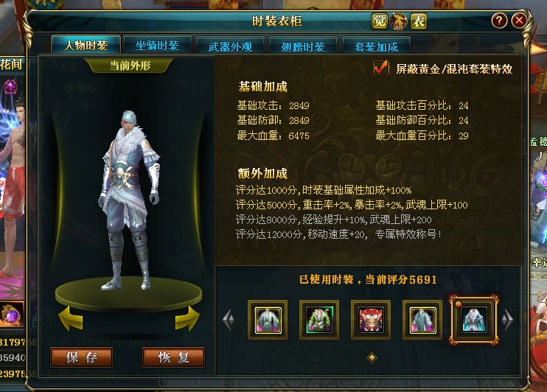Click the 觅 icon in title bar
Viewport: 547px width, 392px height.
click(x=379, y=21)
